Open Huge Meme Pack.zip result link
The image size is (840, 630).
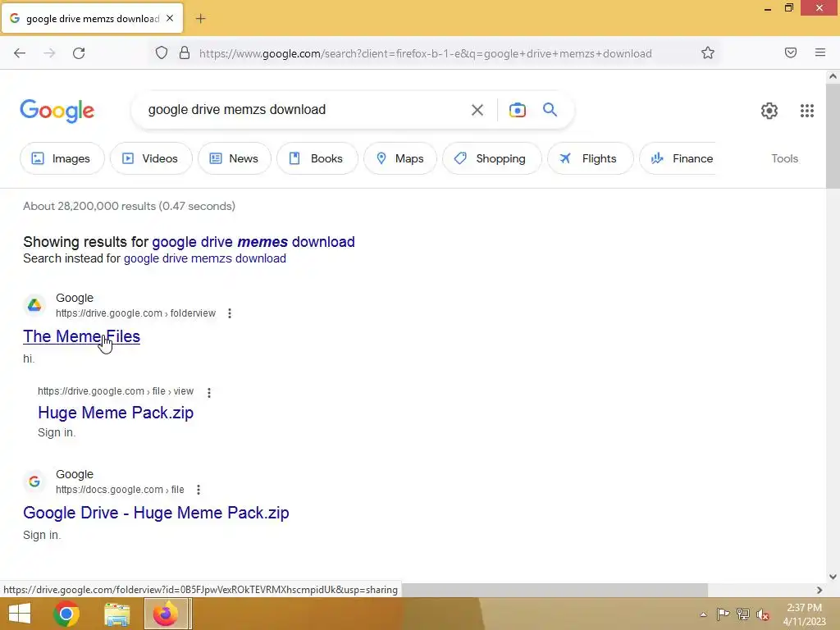pyautogui.click(x=116, y=413)
